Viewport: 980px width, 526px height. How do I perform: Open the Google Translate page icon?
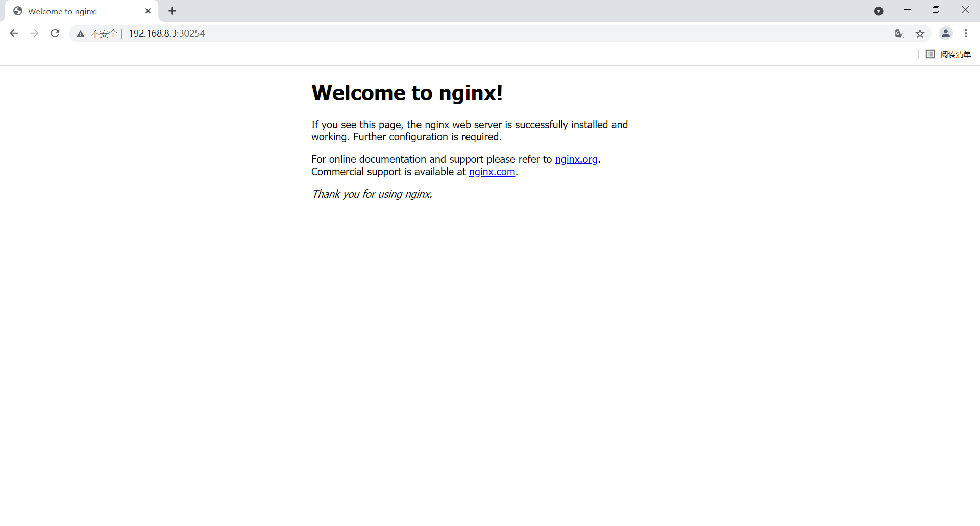click(900, 34)
